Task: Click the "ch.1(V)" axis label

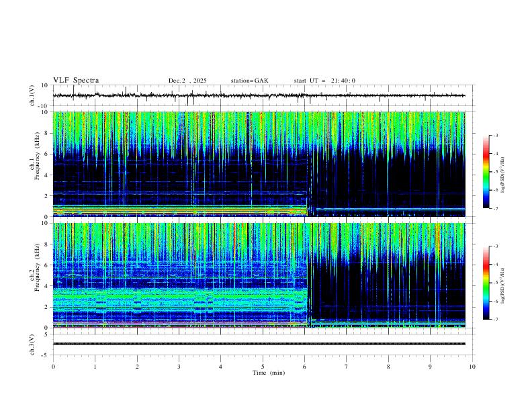Action: pos(32,95)
